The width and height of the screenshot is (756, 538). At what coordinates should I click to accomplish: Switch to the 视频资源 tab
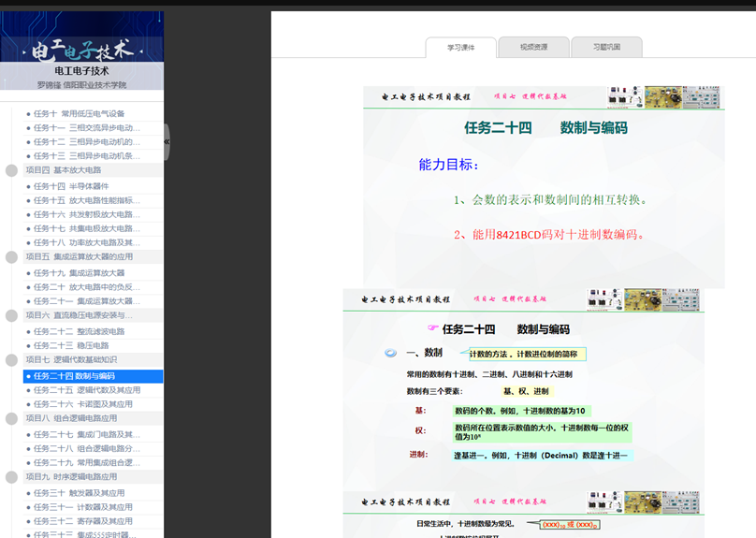point(534,47)
